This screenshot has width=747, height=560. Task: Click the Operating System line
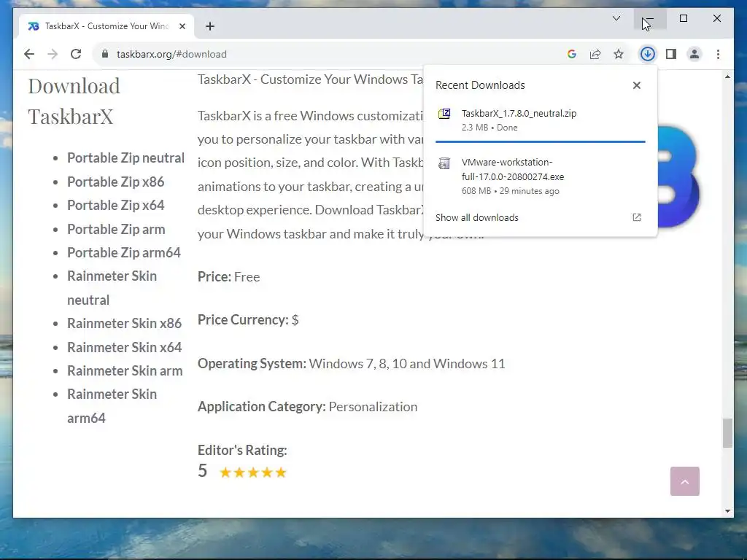click(x=351, y=364)
